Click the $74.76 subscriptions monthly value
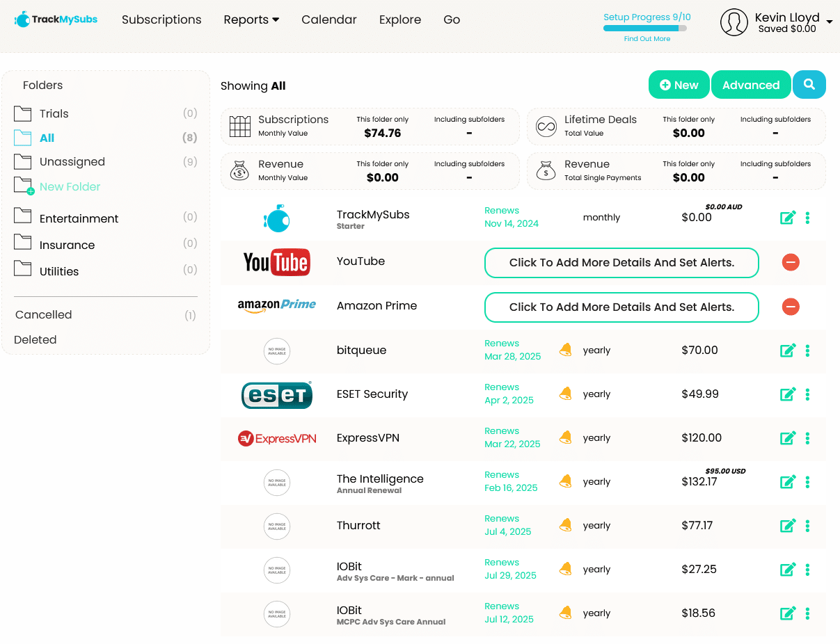This screenshot has height=644, width=840. tap(383, 133)
